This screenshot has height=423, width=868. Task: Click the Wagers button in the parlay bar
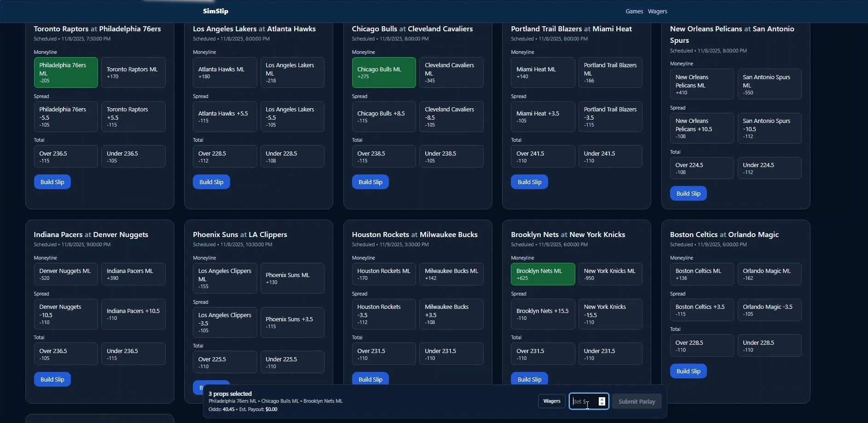tap(551, 401)
